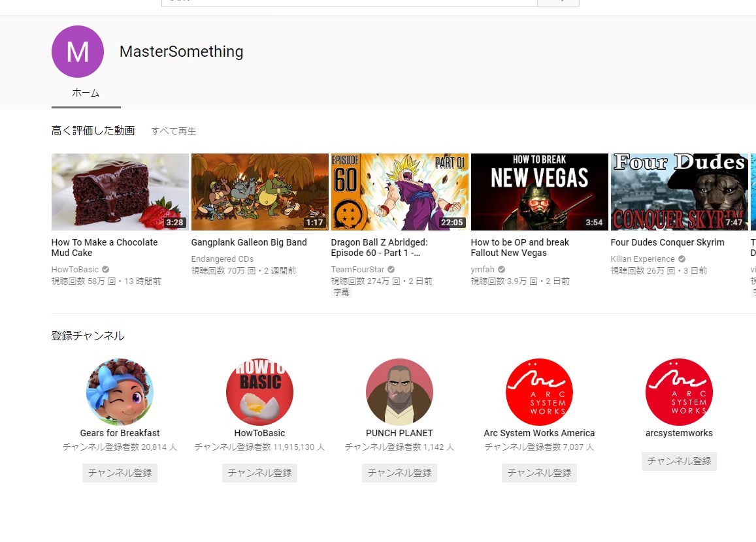Open the Endangered CDs uploader link
756x542 pixels.
coord(222,259)
